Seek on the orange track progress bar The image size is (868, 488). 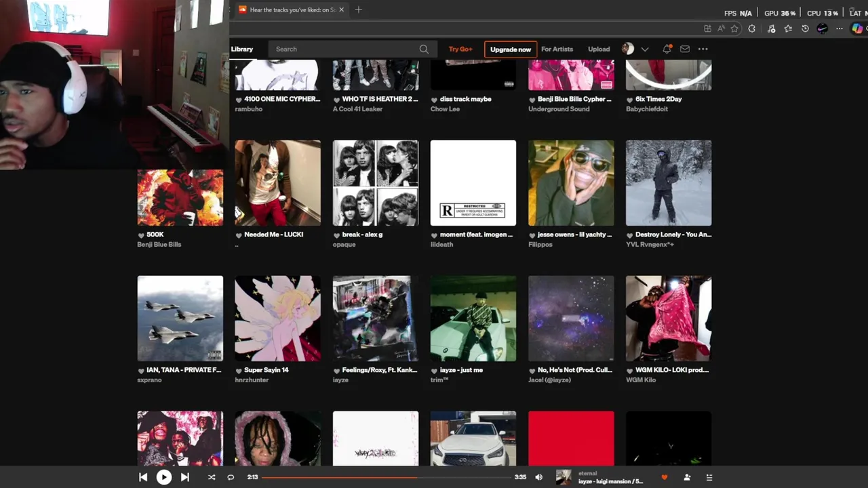coord(386,477)
